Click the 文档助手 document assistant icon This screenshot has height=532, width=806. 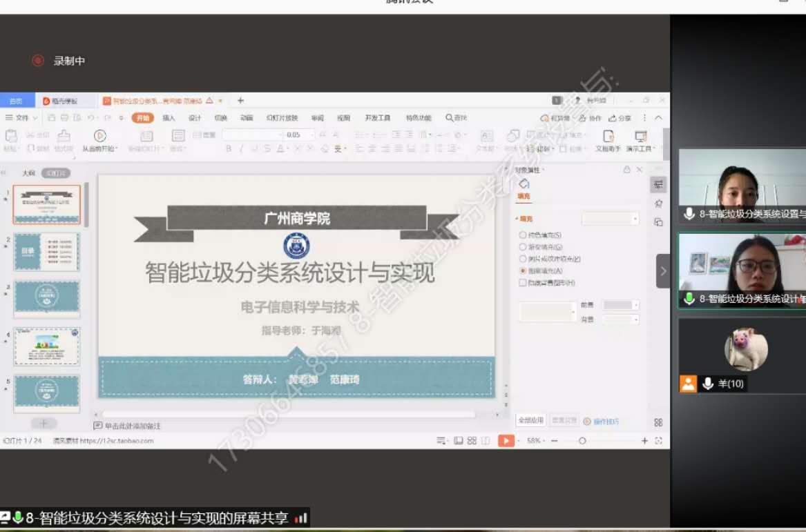608,137
